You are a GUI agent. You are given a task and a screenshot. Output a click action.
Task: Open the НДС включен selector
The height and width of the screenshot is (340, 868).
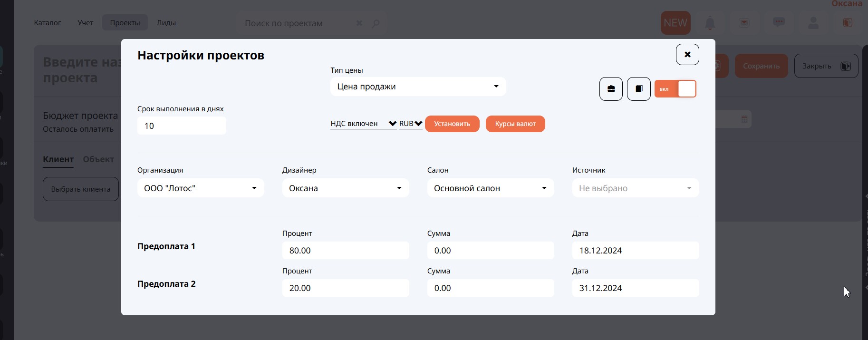(363, 124)
